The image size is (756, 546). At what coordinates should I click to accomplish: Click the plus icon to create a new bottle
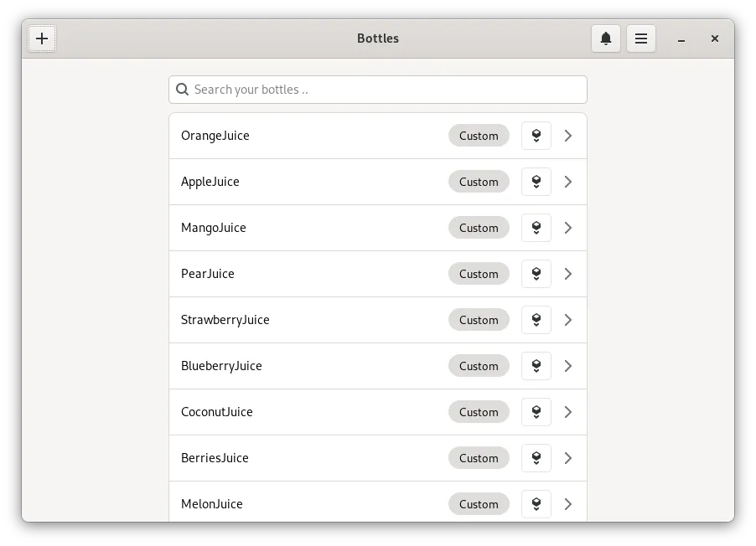pos(42,39)
